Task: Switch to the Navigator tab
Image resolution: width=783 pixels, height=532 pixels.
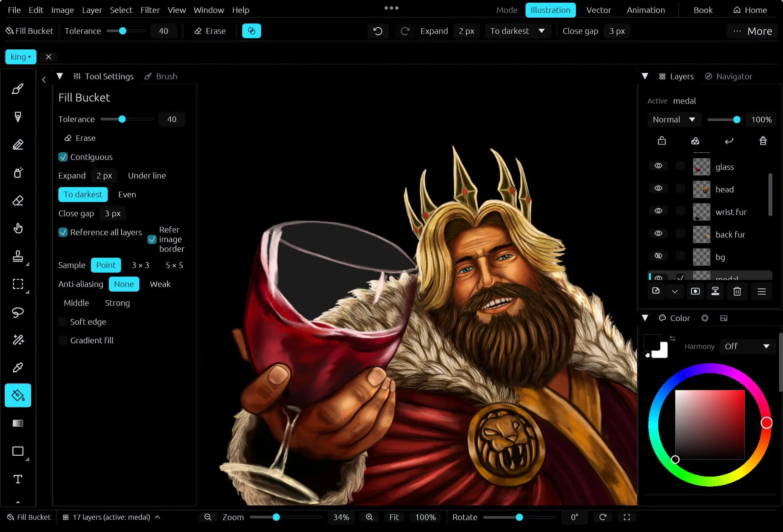Action: click(x=729, y=76)
